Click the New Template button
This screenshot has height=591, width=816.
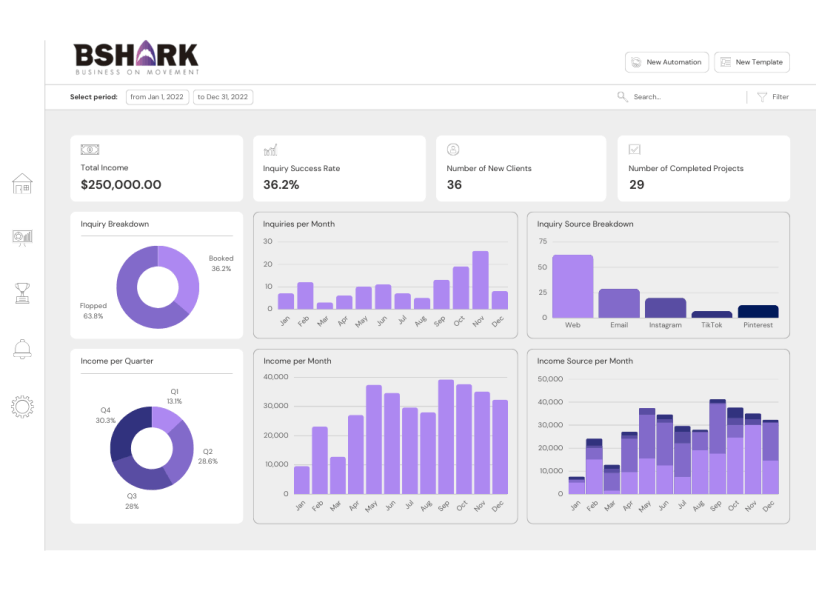pos(751,62)
